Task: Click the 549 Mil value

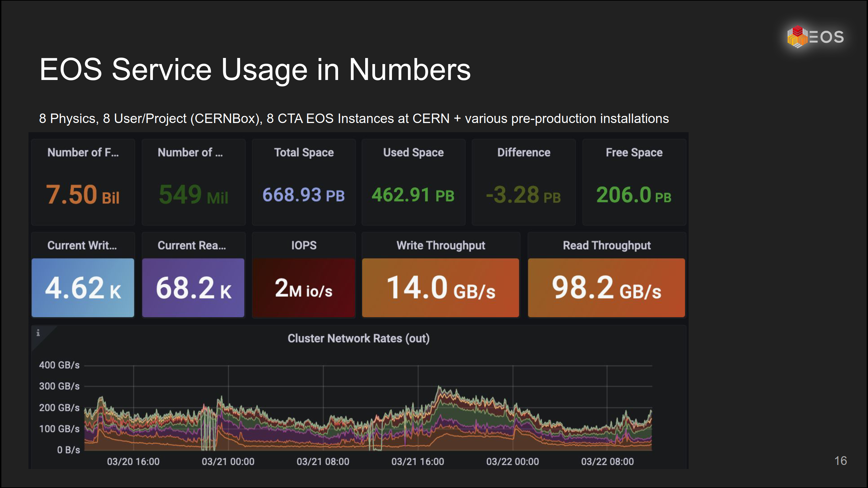Action: [x=194, y=195]
